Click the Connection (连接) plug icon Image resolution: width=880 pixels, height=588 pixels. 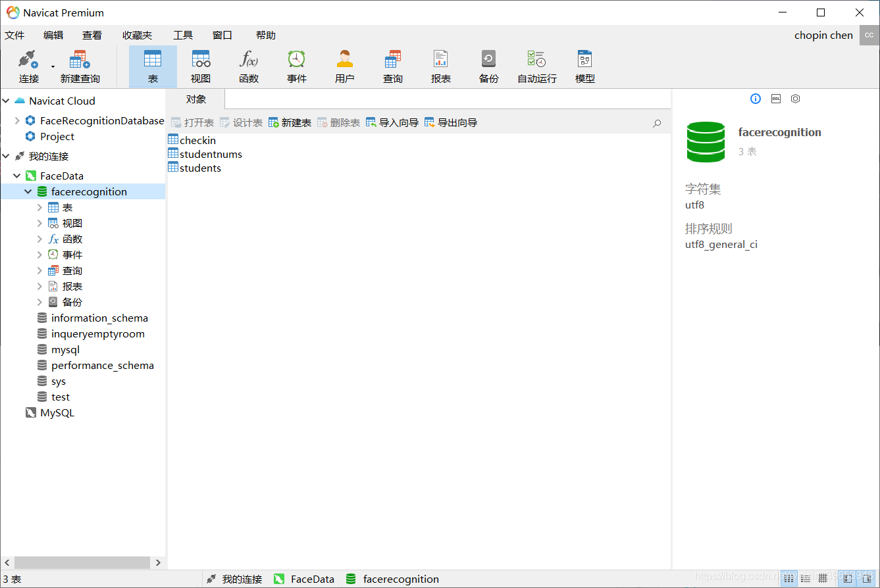click(29, 60)
